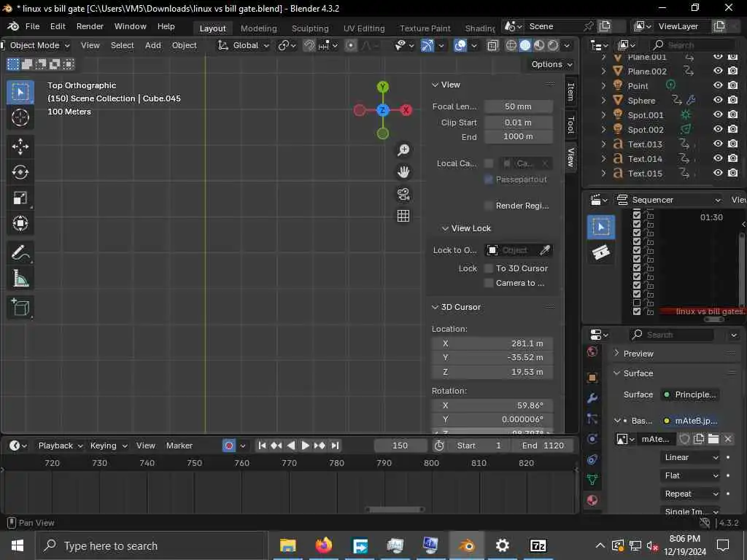This screenshot has height=560, width=747.
Task: Click the pan hand viewport icon
Action: [x=403, y=172]
